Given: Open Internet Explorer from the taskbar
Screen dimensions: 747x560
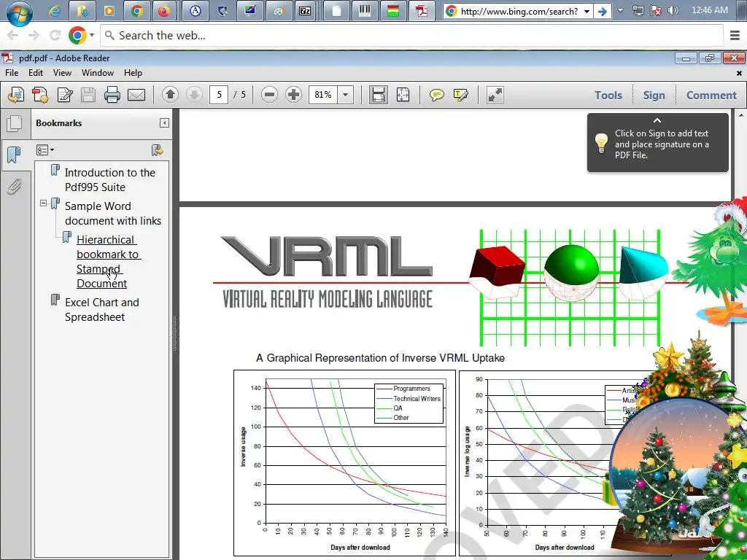Looking at the screenshot, I should click(x=54, y=11).
